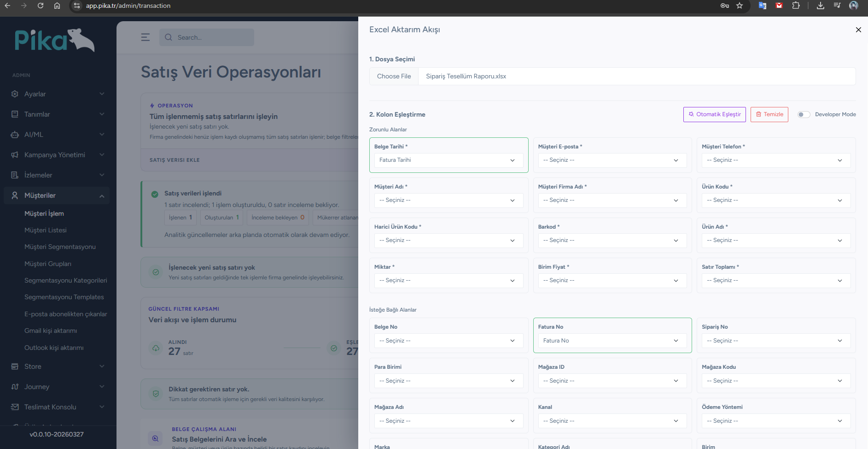Open the Müşteri Adı dropdown
The image size is (868, 449).
click(449, 200)
